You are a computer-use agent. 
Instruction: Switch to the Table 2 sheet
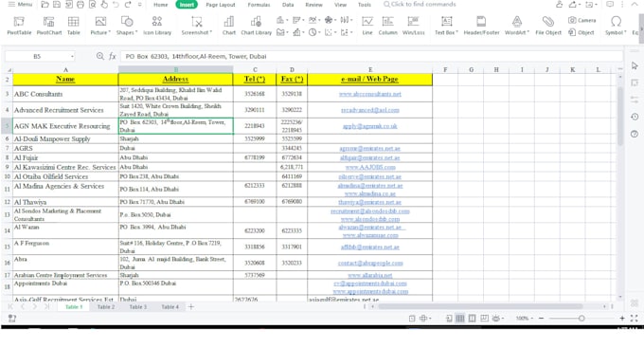click(x=106, y=307)
